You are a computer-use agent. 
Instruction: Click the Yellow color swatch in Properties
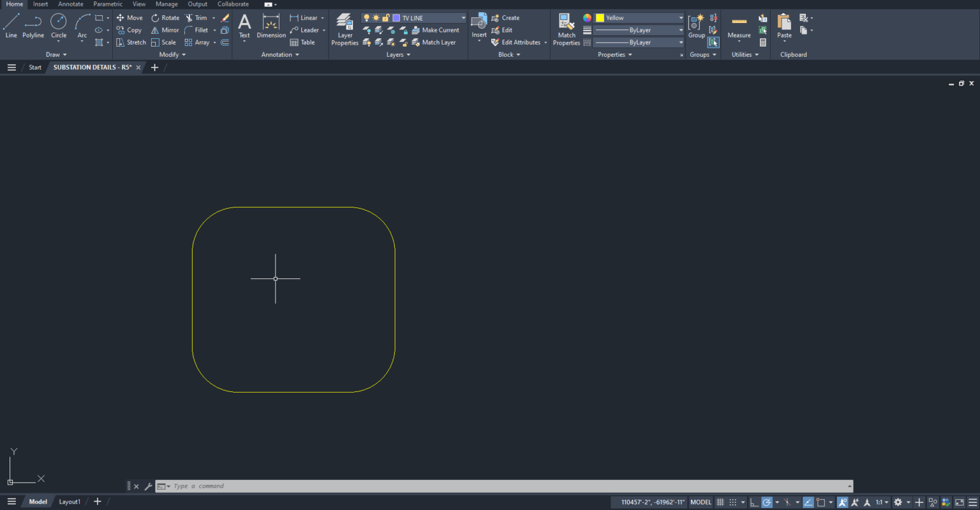click(600, 17)
